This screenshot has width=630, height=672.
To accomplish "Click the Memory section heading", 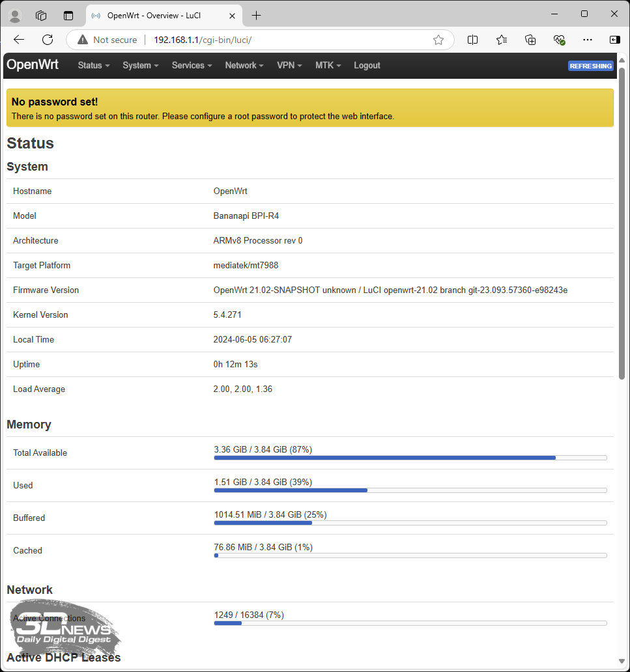I will 29,425.
